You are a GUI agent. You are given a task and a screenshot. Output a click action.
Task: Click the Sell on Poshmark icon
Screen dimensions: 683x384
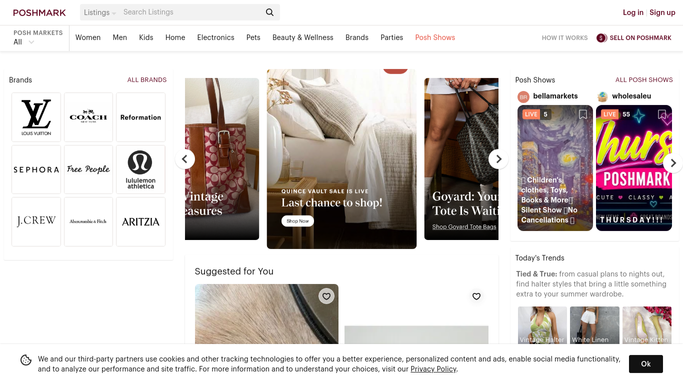coord(602,38)
